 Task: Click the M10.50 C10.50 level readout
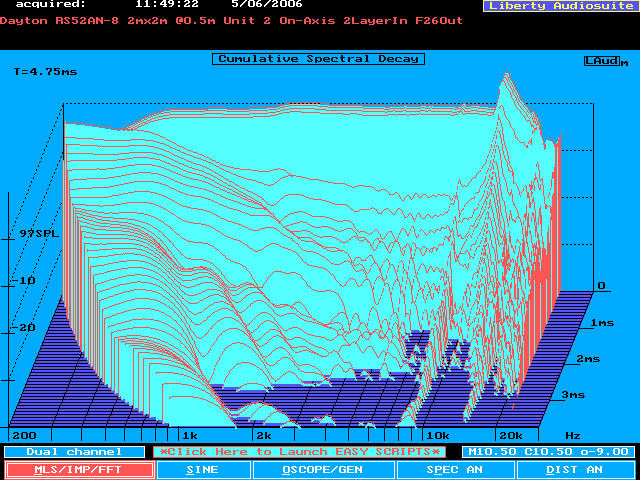(546, 452)
